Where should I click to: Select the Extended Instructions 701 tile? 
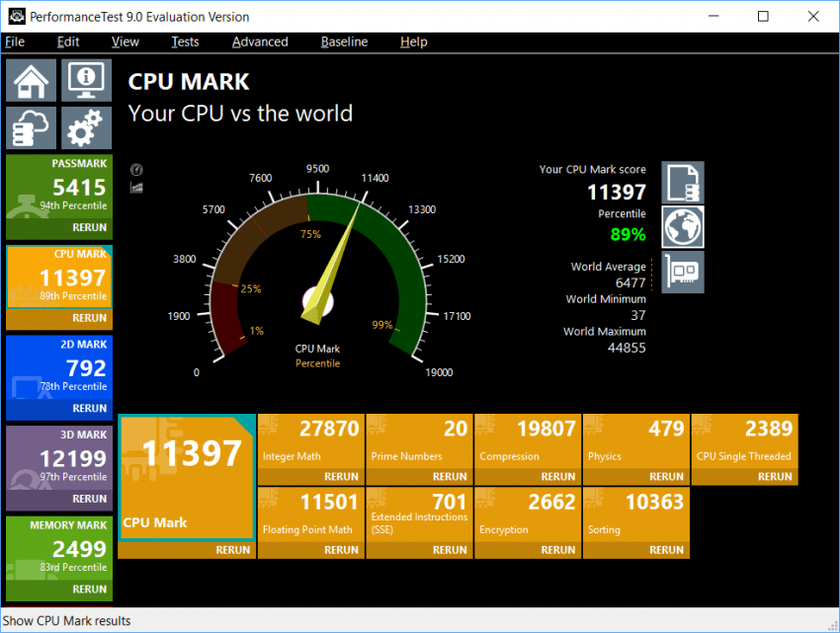(419, 514)
